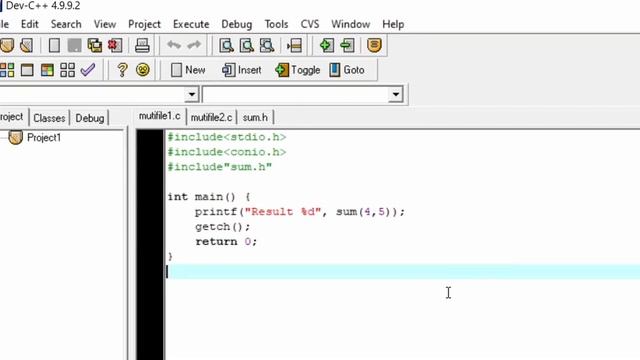Click the Go to line icon

click(x=294, y=45)
